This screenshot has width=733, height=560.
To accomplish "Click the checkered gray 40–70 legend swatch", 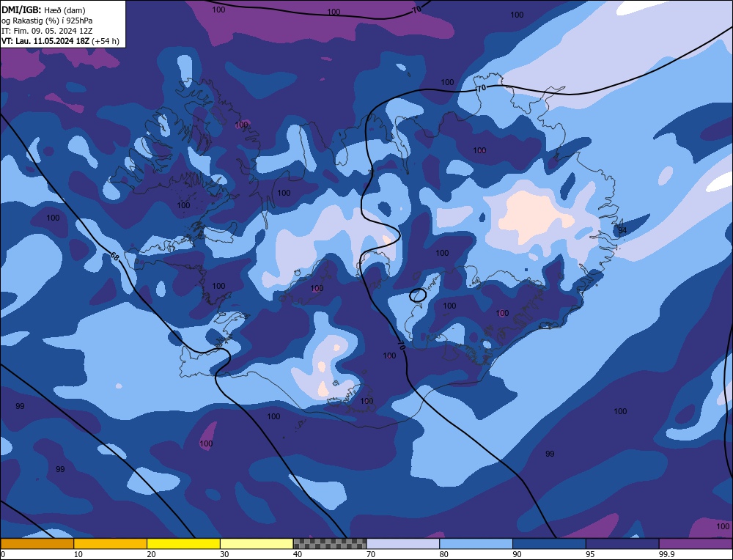I will pyautogui.click(x=330, y=543).
